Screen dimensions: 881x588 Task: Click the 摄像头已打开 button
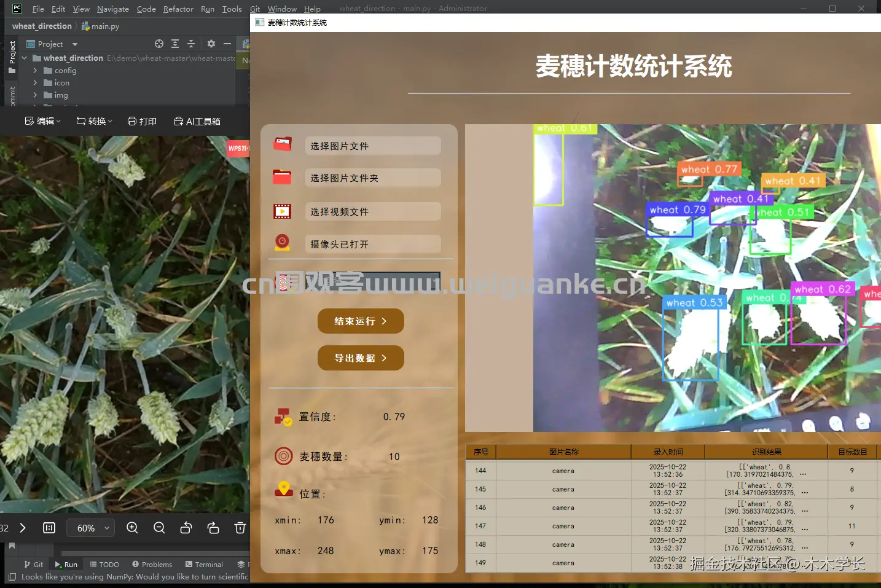373,244
